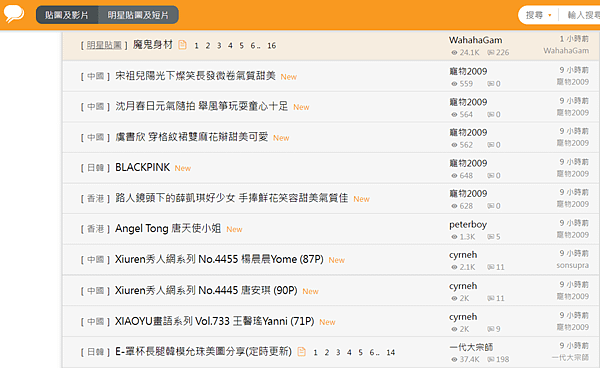Click replies icon showing 198
600x368 pixels.
[491, 359]
